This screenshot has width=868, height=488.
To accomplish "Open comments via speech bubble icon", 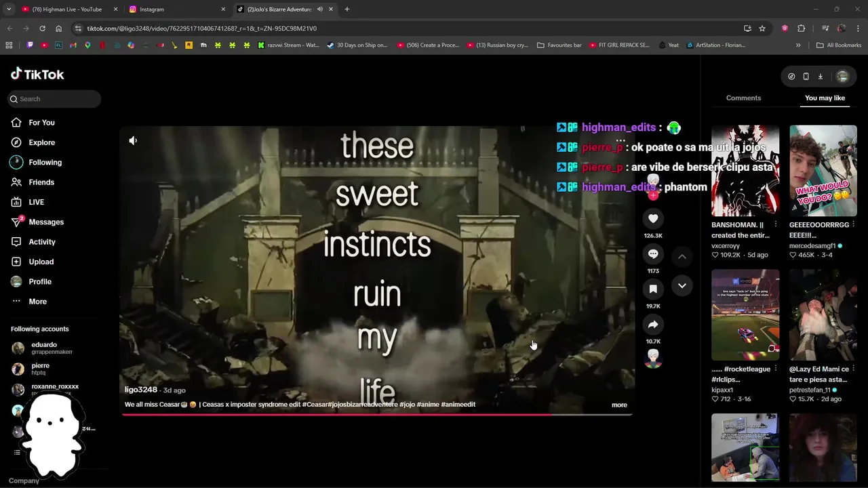I will coord(653,253).
